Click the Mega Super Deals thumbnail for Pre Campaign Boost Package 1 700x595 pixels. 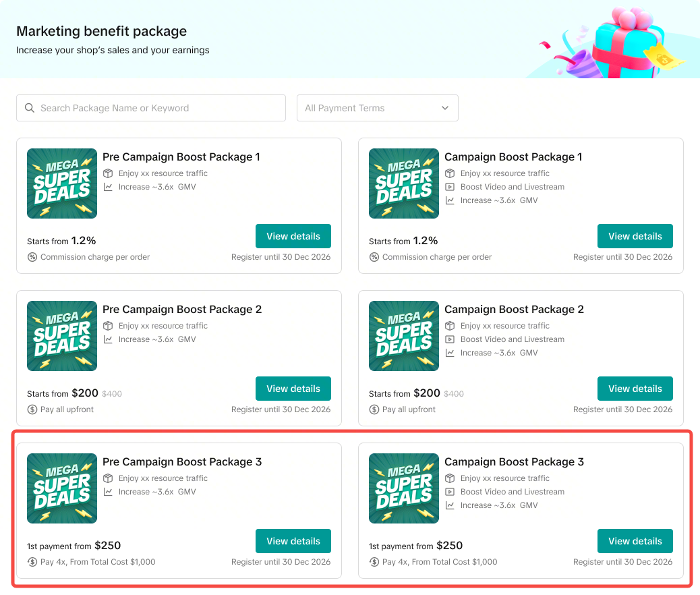(x=62, y=183)
